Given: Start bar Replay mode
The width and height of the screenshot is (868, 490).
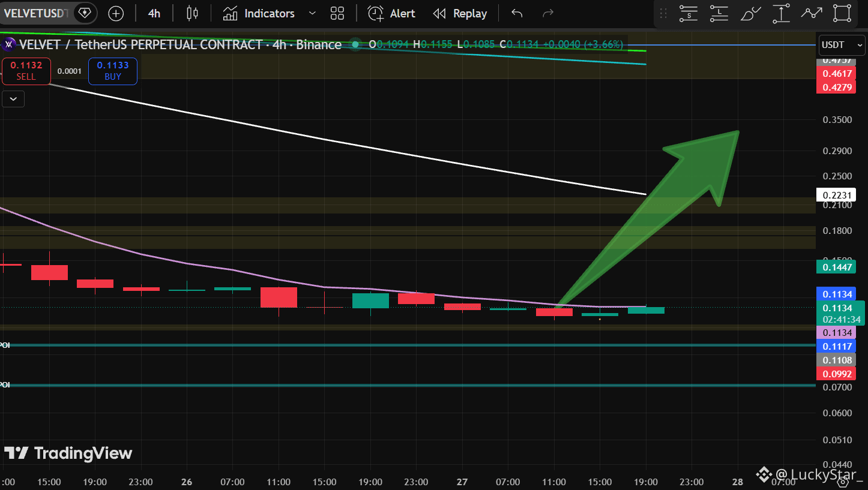Looking at the screenshot, I should pyautogui.click(x=460, y=13).
